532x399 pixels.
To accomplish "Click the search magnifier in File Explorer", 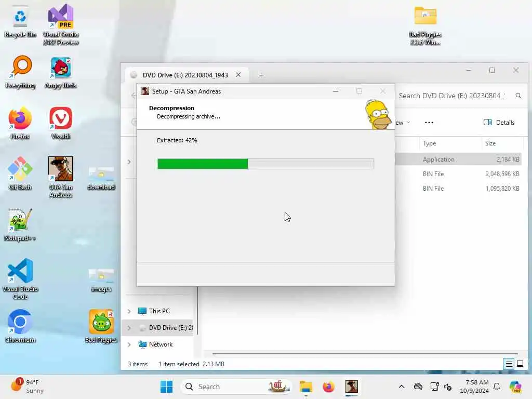I will (x=518, y=96).
